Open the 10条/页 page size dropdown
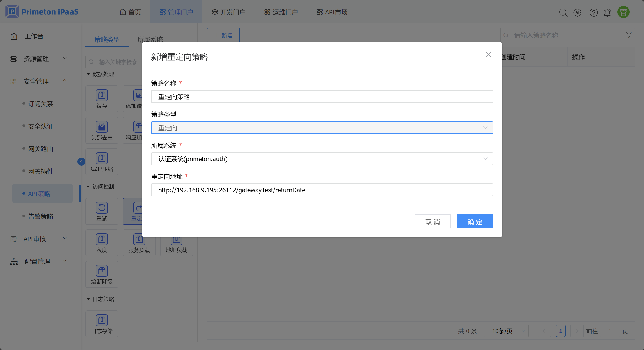 (x=506, y=331)
